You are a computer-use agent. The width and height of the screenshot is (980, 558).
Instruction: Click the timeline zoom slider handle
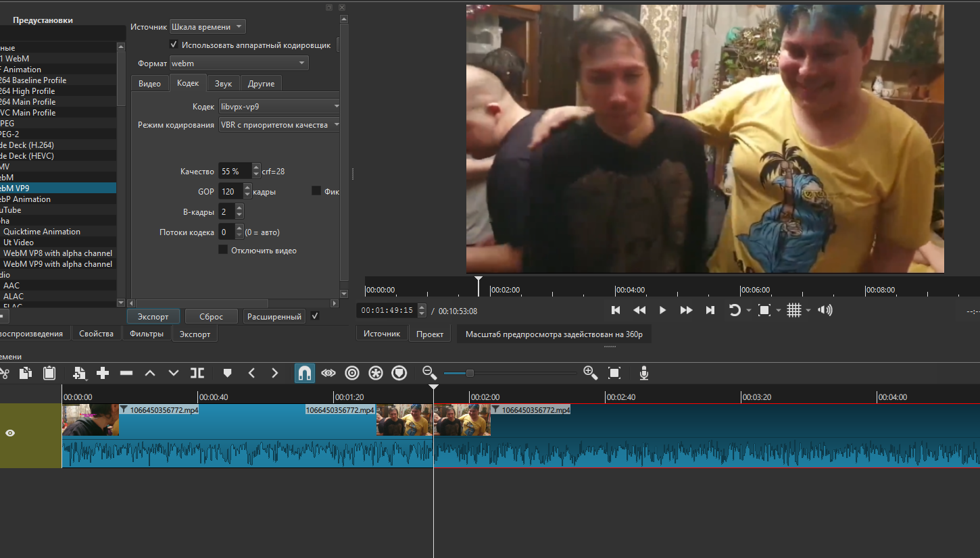[470, 373]
